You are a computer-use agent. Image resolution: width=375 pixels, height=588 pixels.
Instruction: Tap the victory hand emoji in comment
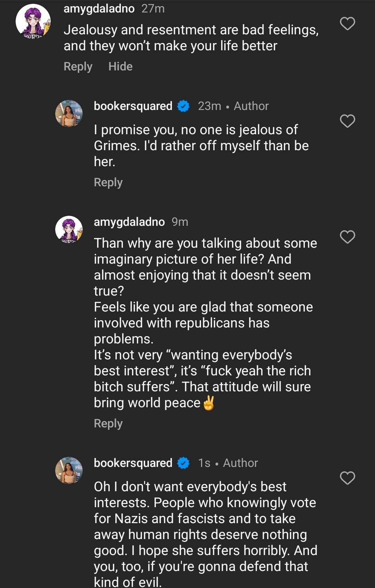coord(209,403)
